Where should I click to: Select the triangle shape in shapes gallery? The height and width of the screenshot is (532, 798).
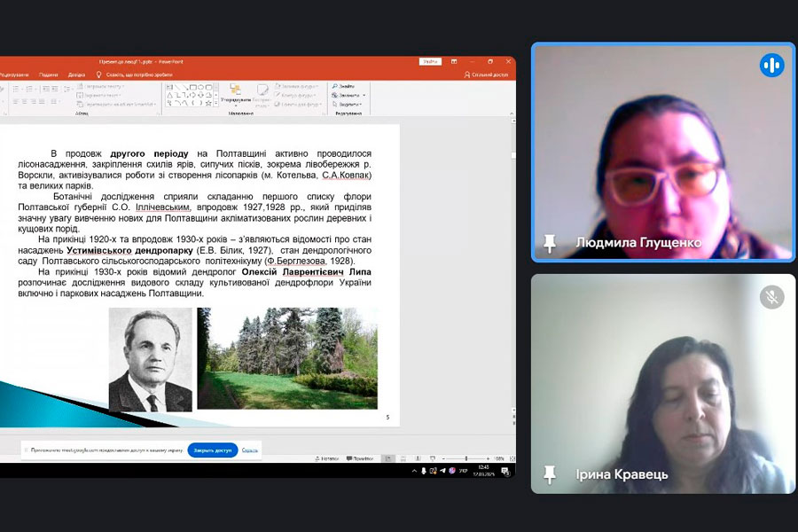pyautogui.click(x=169, y=95)
